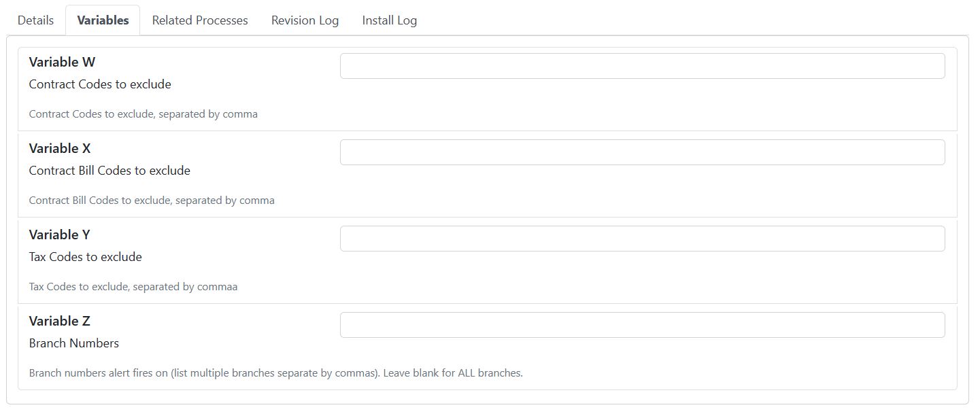Click the Variable W input field
This screenshot has width=980, height=416.
click(x=642, y=66)
